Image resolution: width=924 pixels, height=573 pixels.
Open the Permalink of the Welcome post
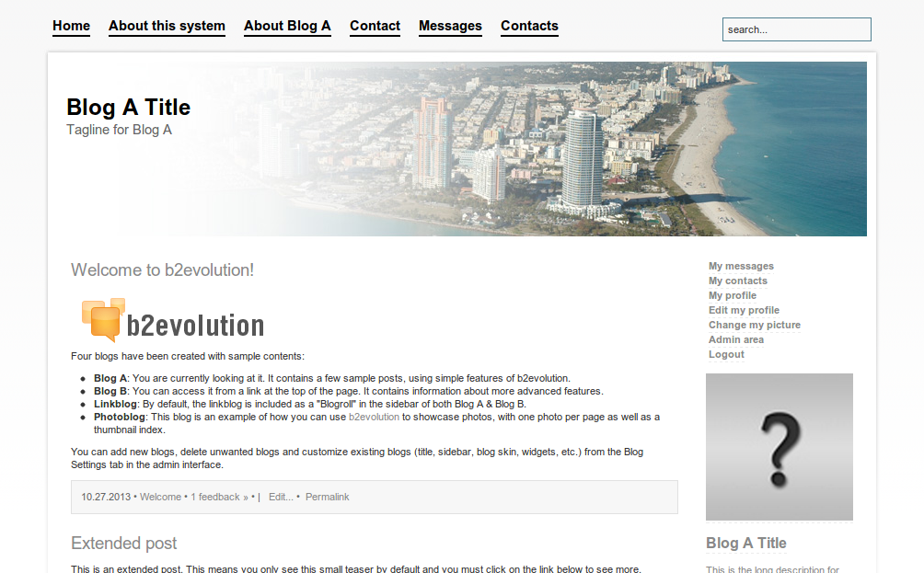click(x=327, y=497)
